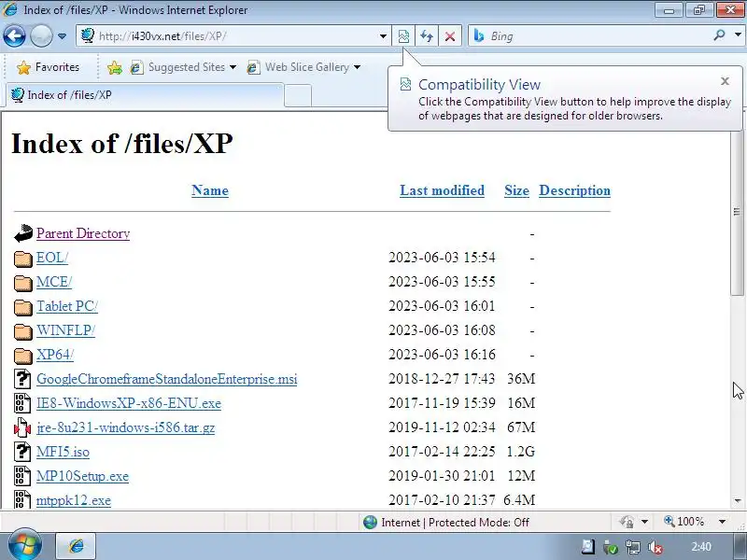Image resolution: width=747 pixels, height=560 pixels.
Task: Sort listing by Last modified column
Action: [x=442, y=190]
